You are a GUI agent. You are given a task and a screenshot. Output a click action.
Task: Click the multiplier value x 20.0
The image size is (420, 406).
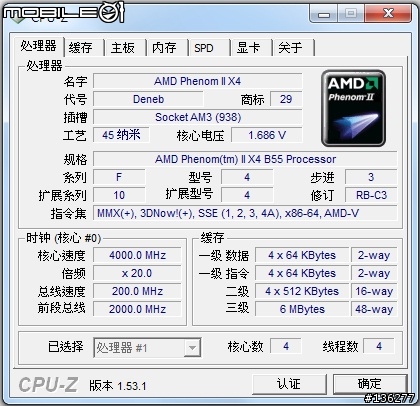click(x=137, y=273)
